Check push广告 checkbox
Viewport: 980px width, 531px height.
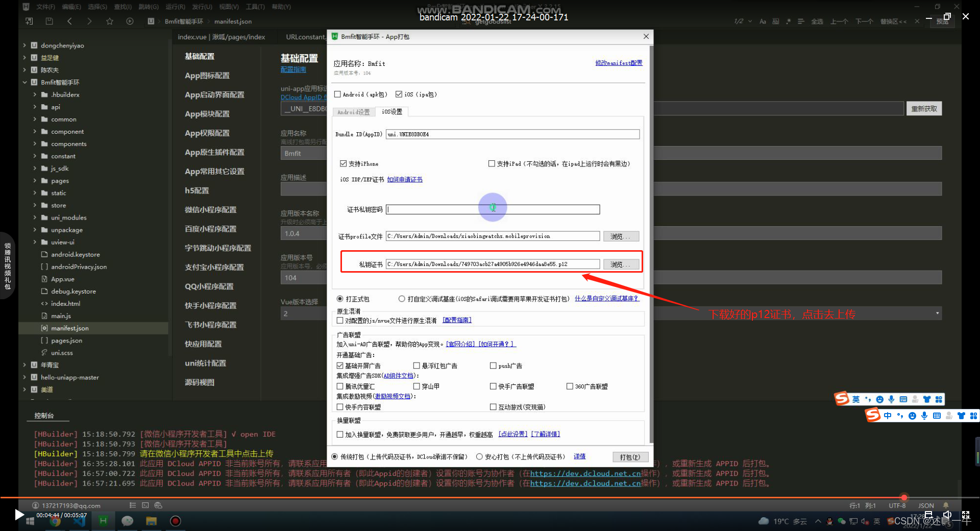493,366
